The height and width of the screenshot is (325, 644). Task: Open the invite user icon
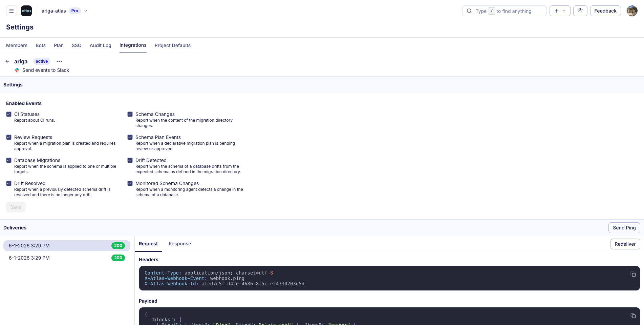coord(580,11)
